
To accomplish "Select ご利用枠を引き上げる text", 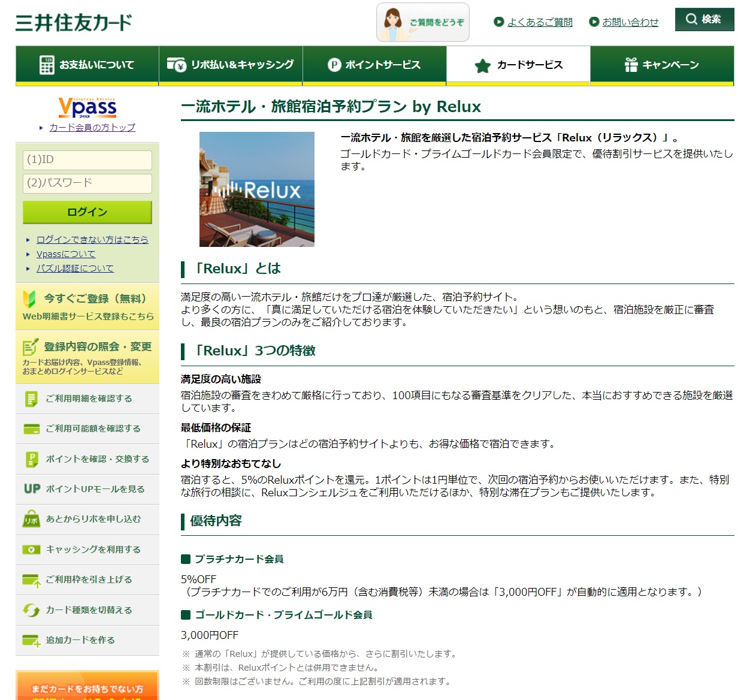I will click(x=89, y=580).
